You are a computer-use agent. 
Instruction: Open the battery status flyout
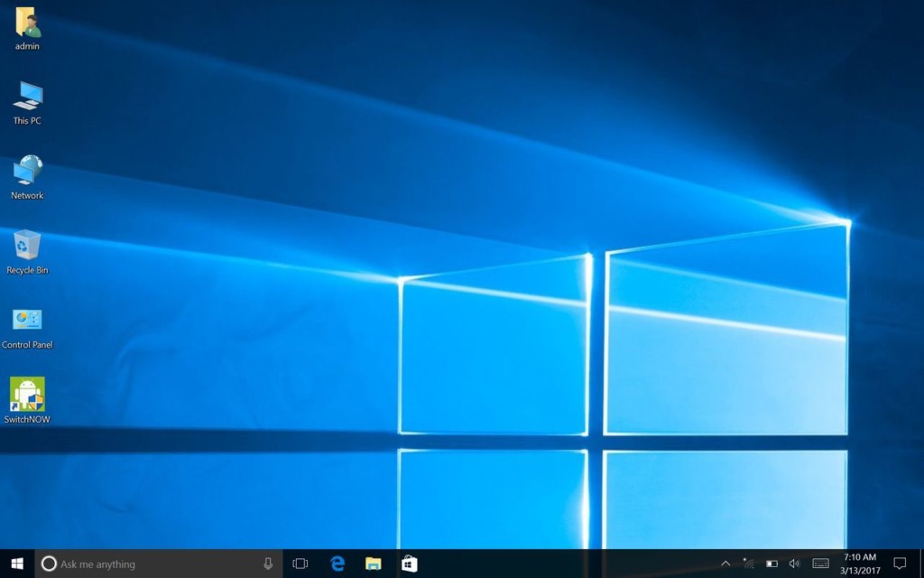pyautogui.click(x=772, y=564)
